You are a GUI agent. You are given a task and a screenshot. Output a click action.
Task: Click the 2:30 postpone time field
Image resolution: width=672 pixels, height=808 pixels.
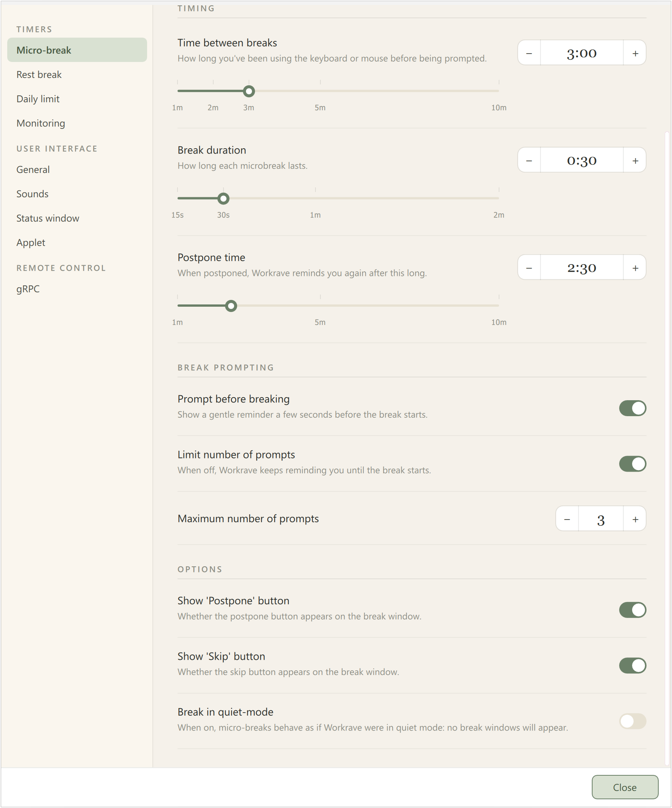(x=582, y=268)
